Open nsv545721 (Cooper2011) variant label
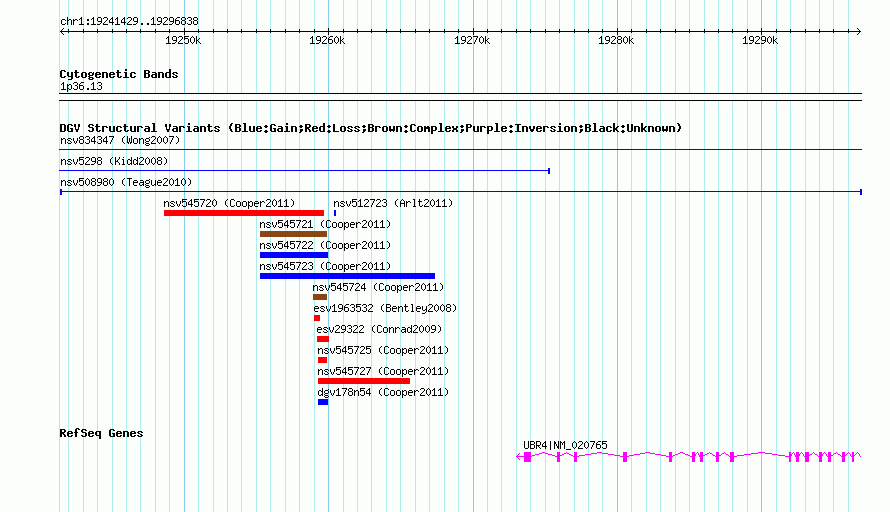The width and height of the screenshot is (890, 512). coord(325,224)
